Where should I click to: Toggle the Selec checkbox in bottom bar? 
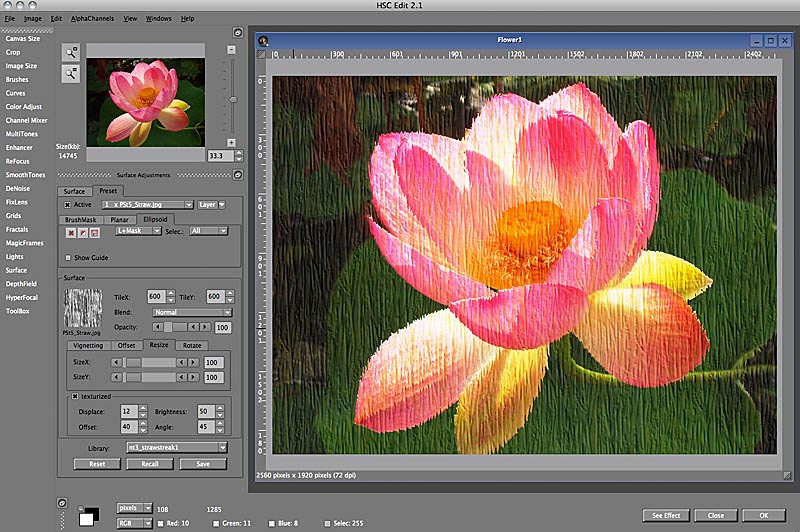point(327,523)
